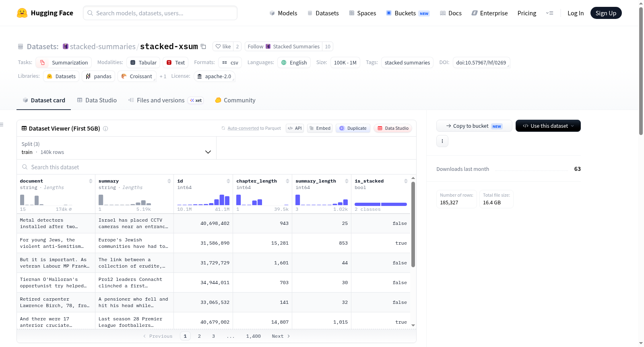Screen dimensions: 644x347
Task: Open the Use this dataset dropdown
Action: point(548,126)
